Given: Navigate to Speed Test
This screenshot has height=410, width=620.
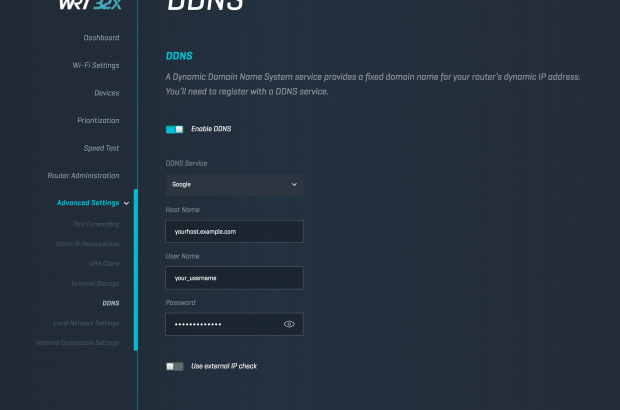Looking at the screenshot, I should pyautogui.click(x=101, y=148).
